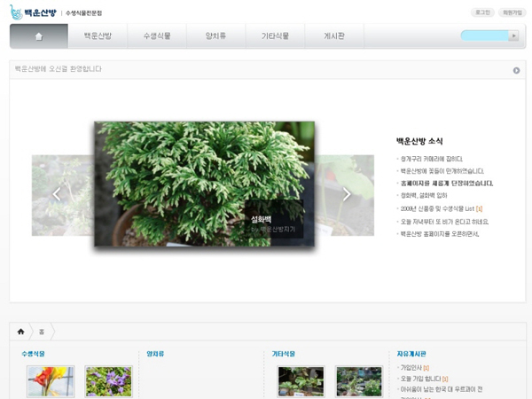The width and height of the screenshot is (532, 399).
Task: Click the 로그인 button
Action: point(482,12)
